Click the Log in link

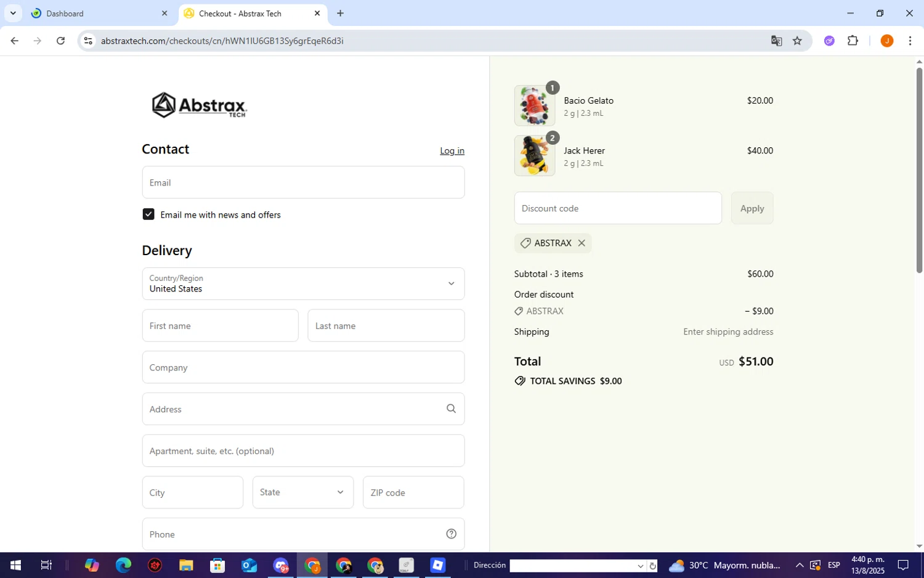[452, 150]
